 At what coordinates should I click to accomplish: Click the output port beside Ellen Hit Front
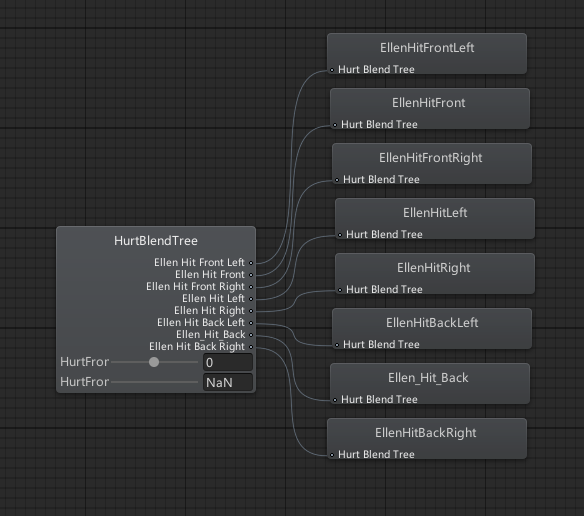[x=251, y=275]
